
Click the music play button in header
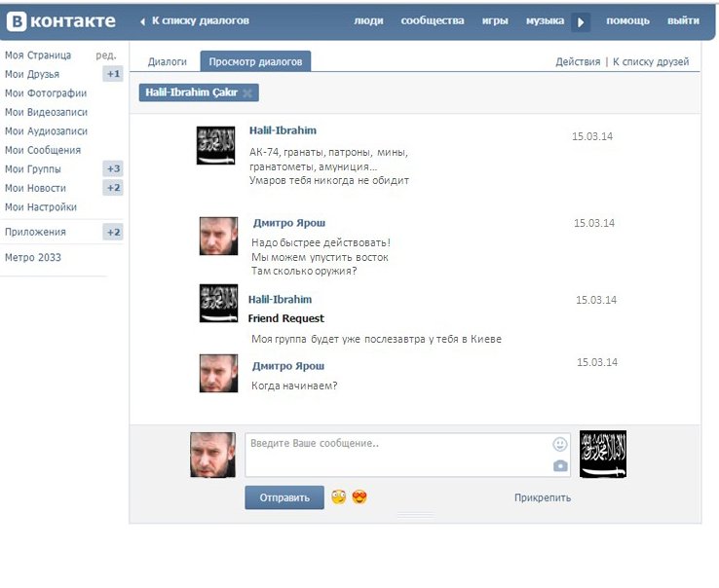581,21
